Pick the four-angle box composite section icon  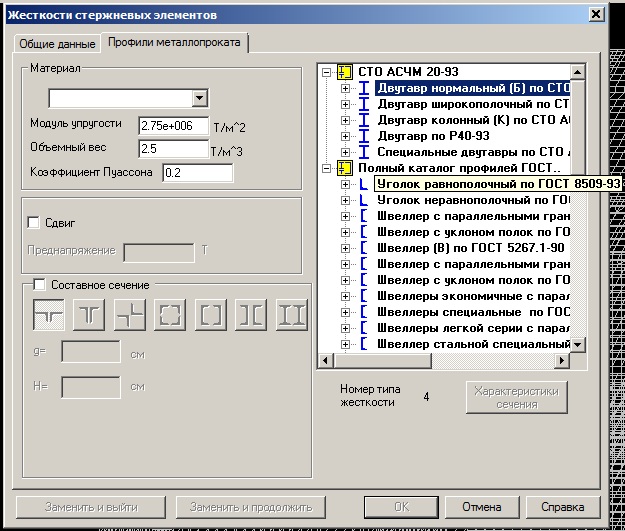click(x=171, y=314)
